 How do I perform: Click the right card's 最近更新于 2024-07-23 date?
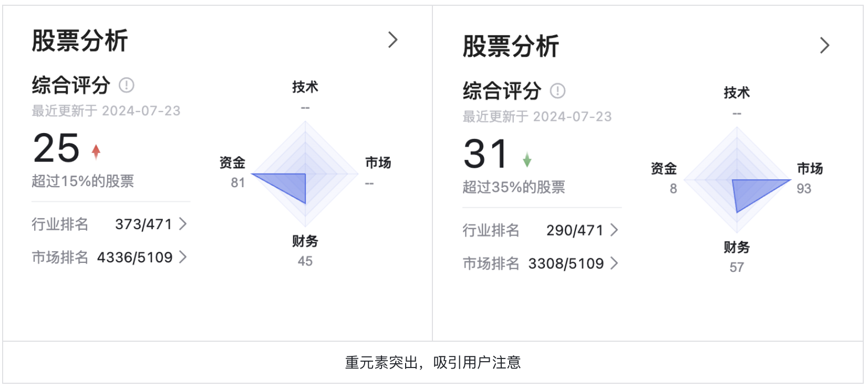(537, 117)
